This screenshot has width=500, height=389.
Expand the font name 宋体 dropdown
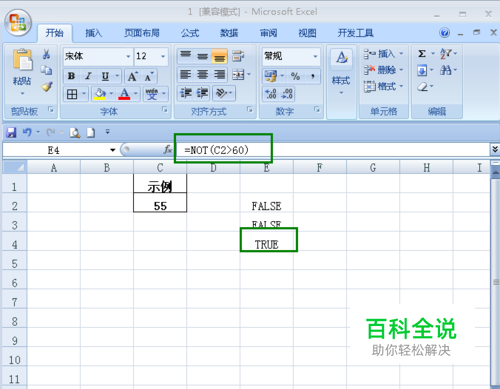[128, 56]
